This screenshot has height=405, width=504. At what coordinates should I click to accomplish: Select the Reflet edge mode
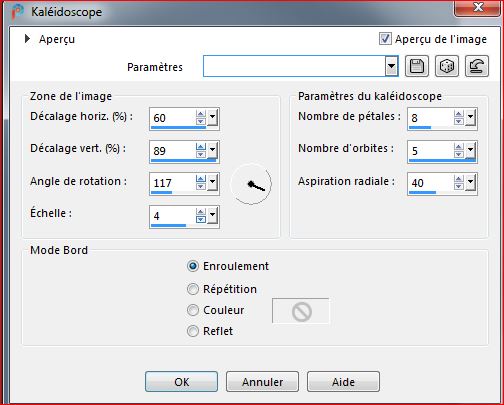point(193,331)
